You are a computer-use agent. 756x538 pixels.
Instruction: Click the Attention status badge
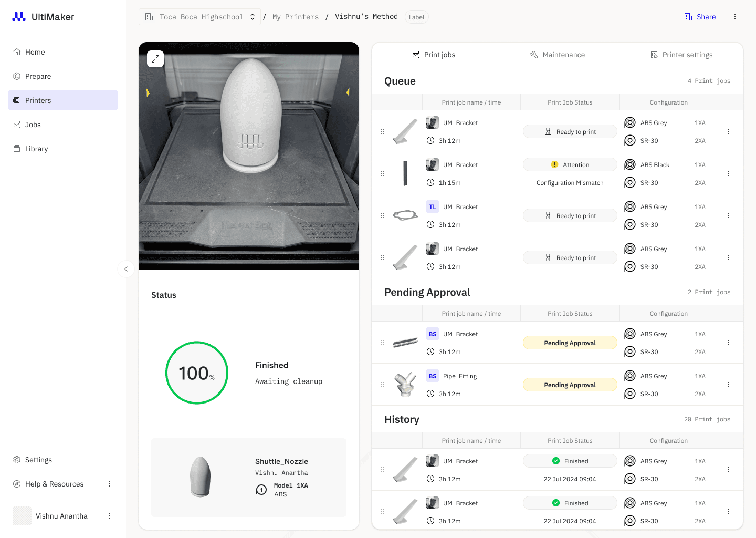(x=570, y=164)
